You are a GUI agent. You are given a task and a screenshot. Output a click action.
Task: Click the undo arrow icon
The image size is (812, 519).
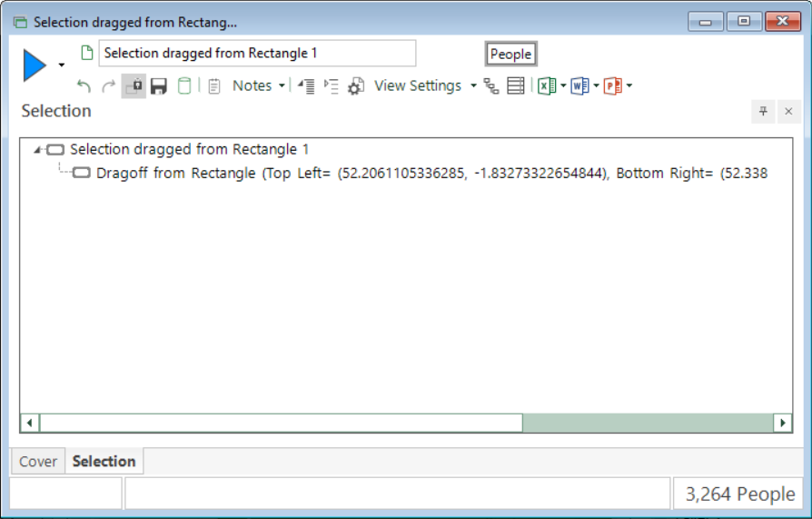coord(84,86)
